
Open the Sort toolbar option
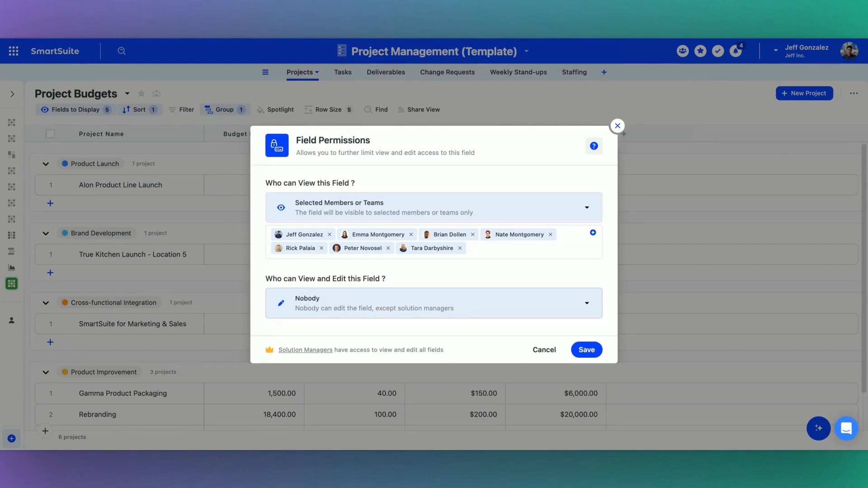(x=140, y=110)
